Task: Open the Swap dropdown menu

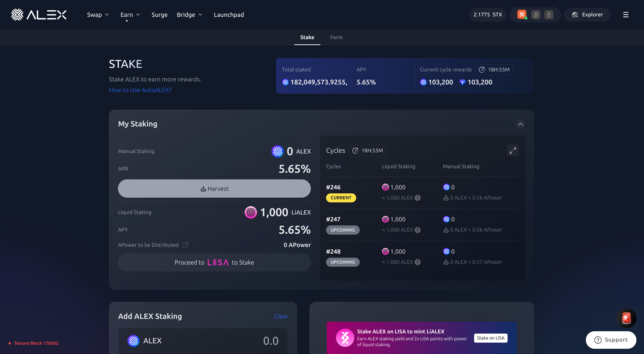Action: click(98, 14)
